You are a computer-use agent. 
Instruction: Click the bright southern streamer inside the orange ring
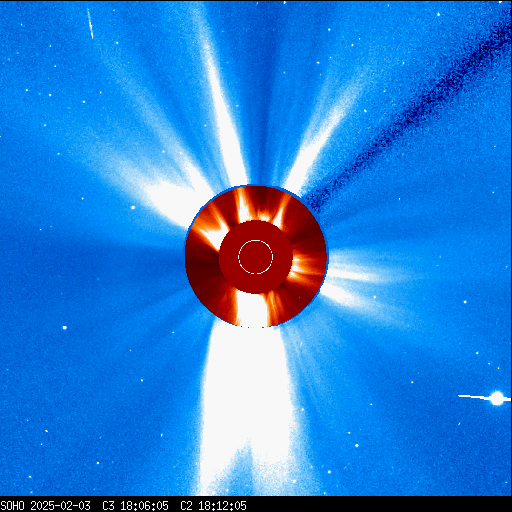coord(252,308)
